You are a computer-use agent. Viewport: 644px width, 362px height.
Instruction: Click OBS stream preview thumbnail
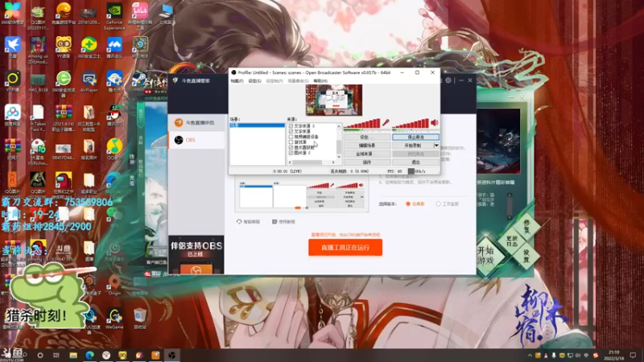coord(334,100)
